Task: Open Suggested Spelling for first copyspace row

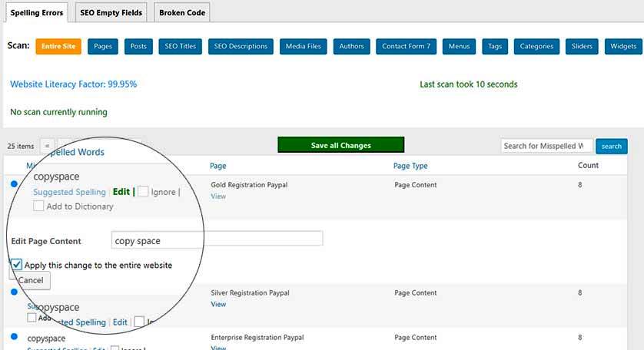Action: [69, 192]
